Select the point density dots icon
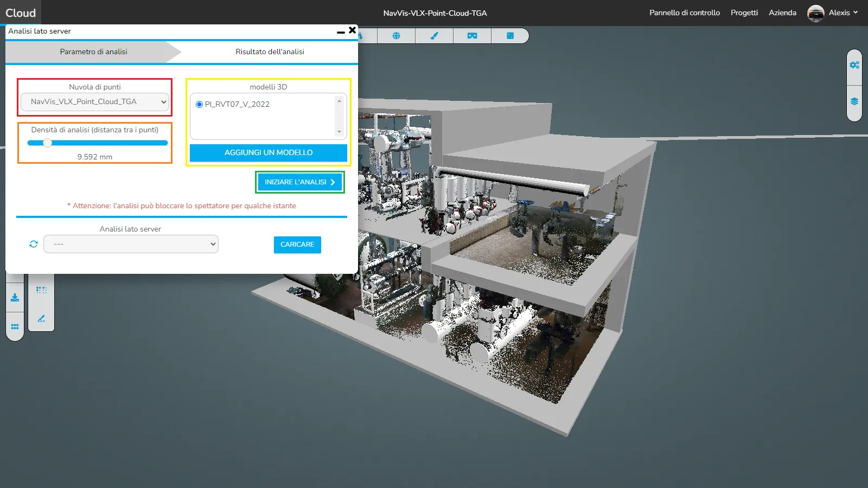Image resolution: width=868 pixels, height=488 pixels. point(41,290)
